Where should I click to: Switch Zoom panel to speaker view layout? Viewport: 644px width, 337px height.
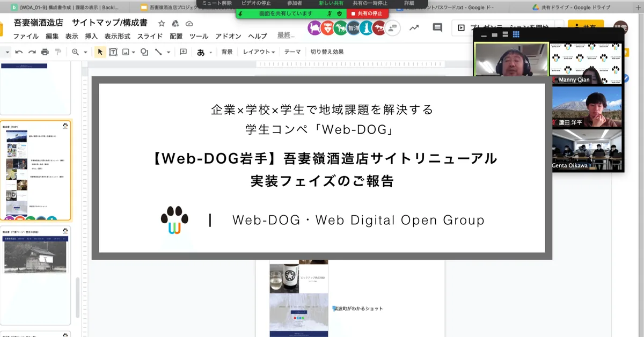(505, 35)
